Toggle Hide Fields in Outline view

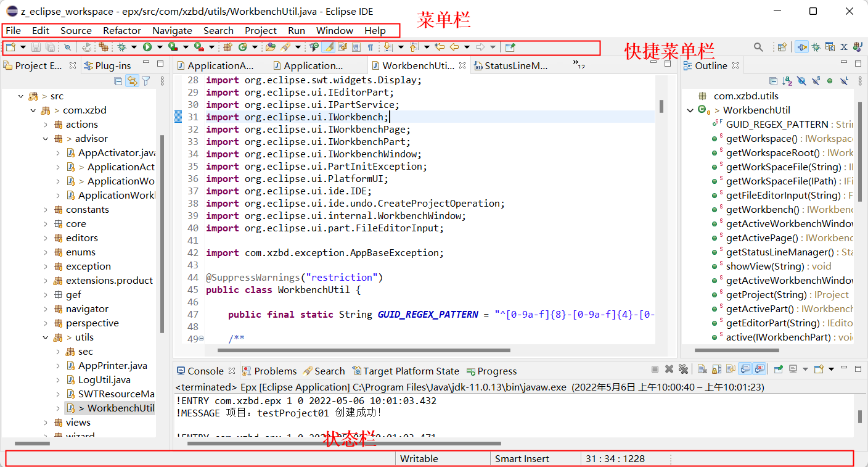point(801,81)
